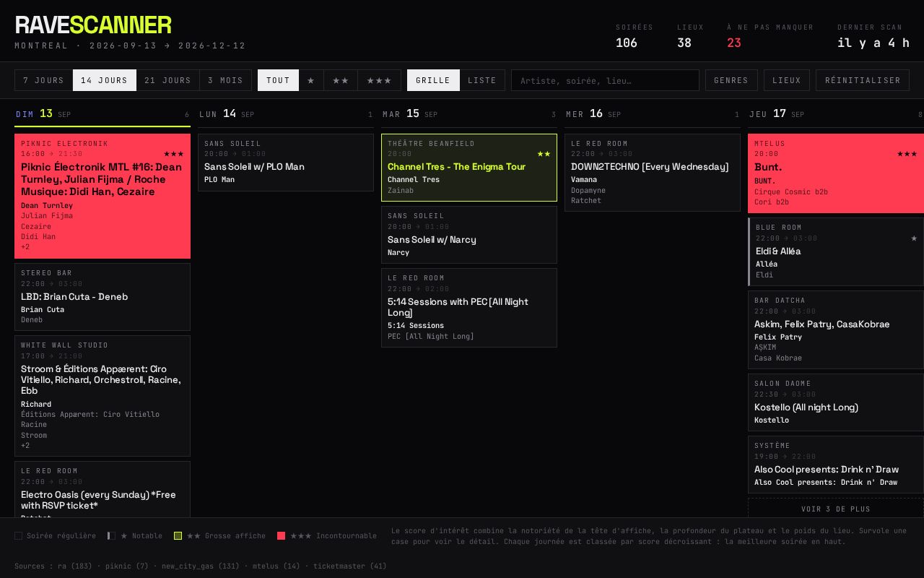Click artist Dopamyne in DOWN2TECHNO card
This screenshot has width=924, height=578.
[588, 191]
